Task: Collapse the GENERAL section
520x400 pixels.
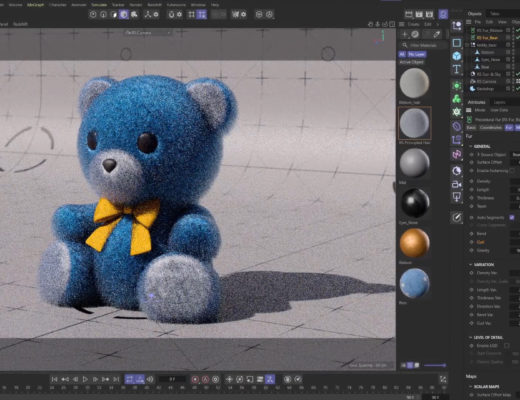Action: coord(470,146)
